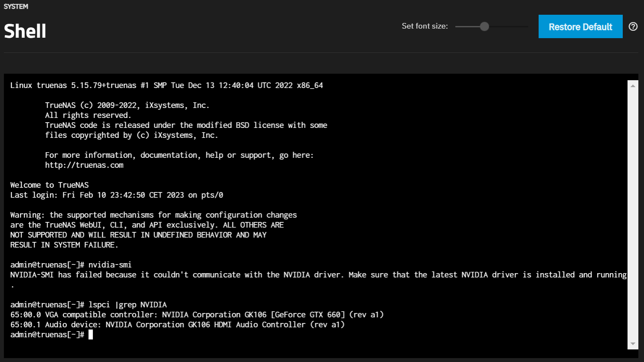Screen dimensions: 644x362
Task: Click the "Set font size:" label
Action: pos(425,26)
